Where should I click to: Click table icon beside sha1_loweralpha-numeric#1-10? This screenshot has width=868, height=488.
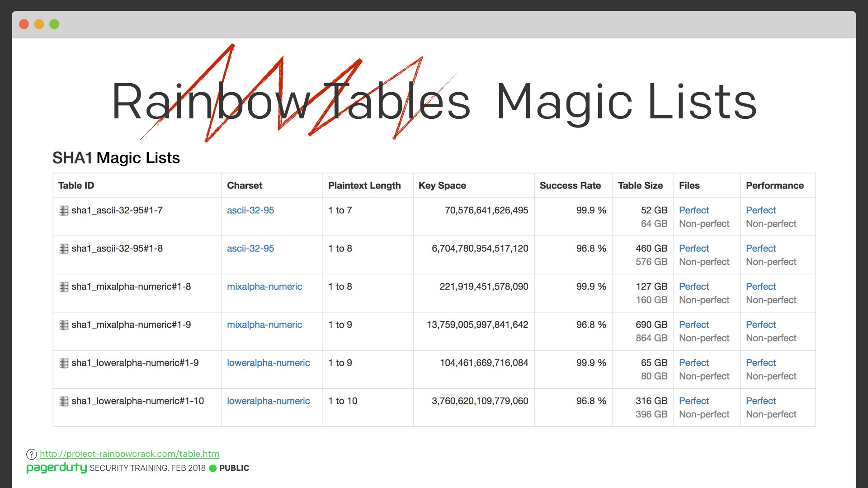[x=64, y=401]
